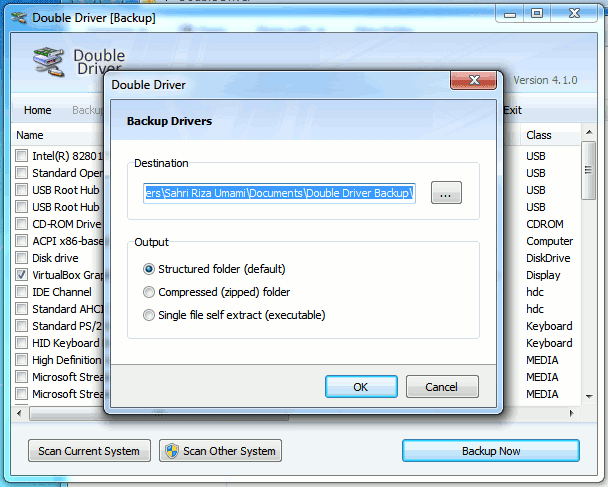608x487 pixels.
Task: Click the horizontal scroll left arrow
Action: pyautogui.click(x=19, y=413)
